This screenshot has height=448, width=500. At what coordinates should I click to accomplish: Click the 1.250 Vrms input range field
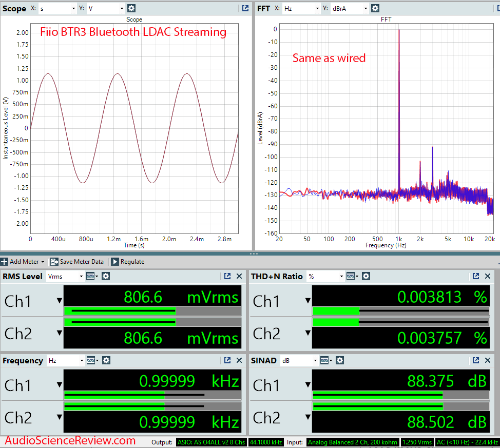point(417,442)
